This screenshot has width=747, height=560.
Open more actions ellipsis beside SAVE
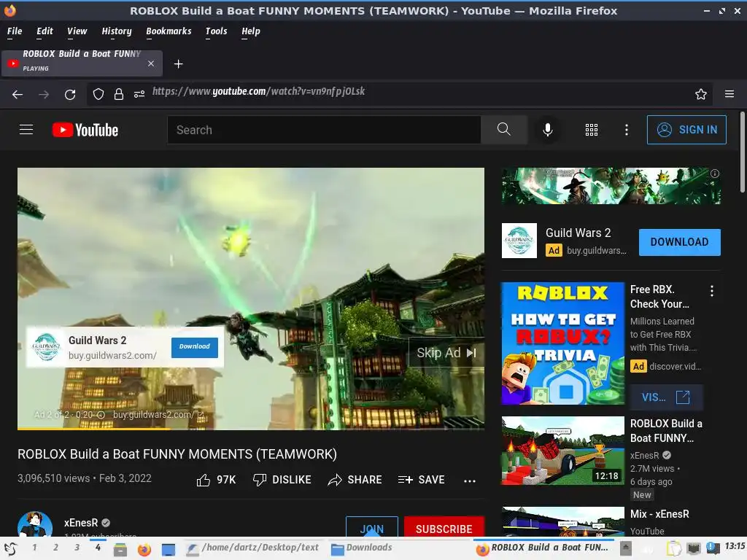[470, 481]
